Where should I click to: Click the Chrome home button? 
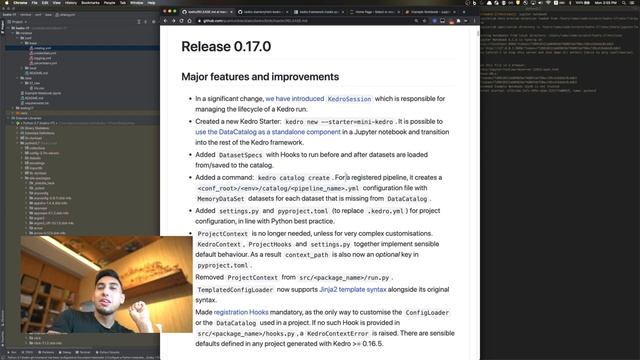pyautogui.click(x=190, y=20)
